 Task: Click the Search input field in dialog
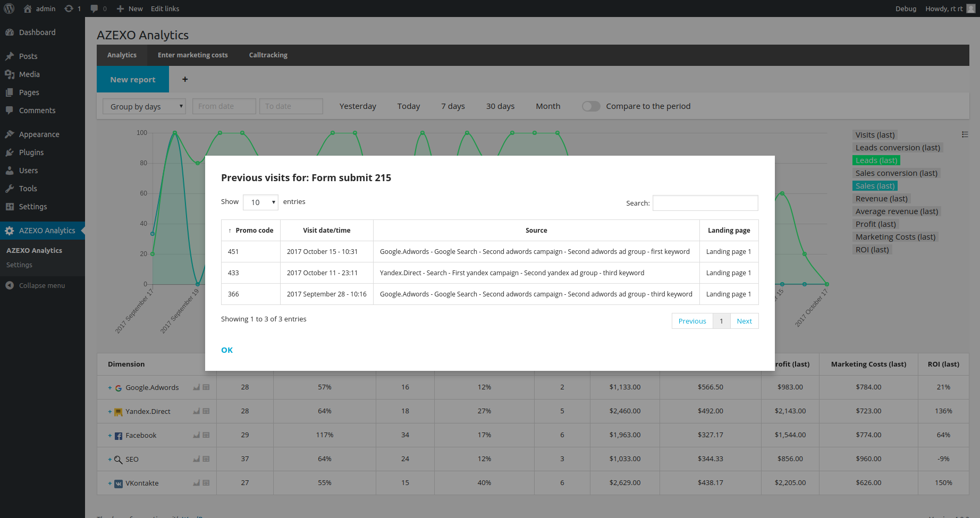pos(705,203)
